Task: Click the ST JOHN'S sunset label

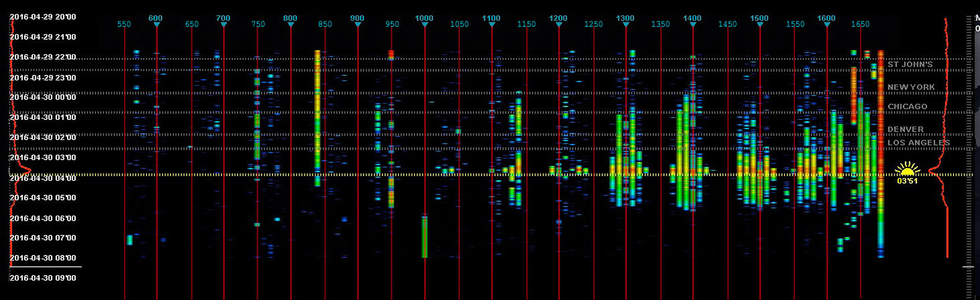Action: pyautogui.click(x=910, y=65)
